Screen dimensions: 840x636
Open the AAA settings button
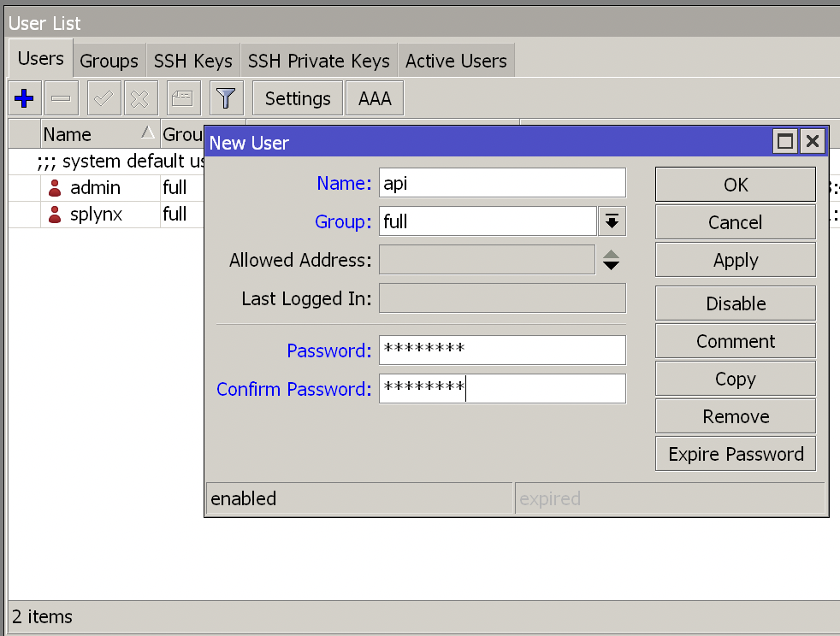[375, 99]
